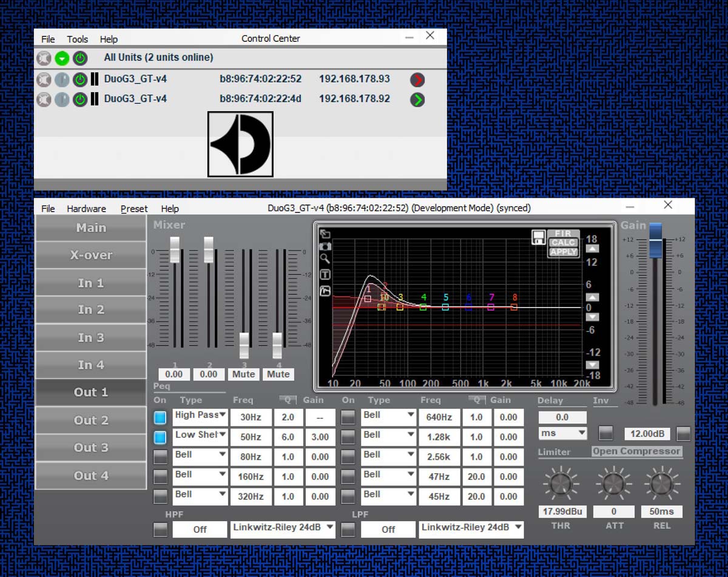Click the magnifier zoom icon in graph
Screen dimensions: 728x577
tap(325, 259)
